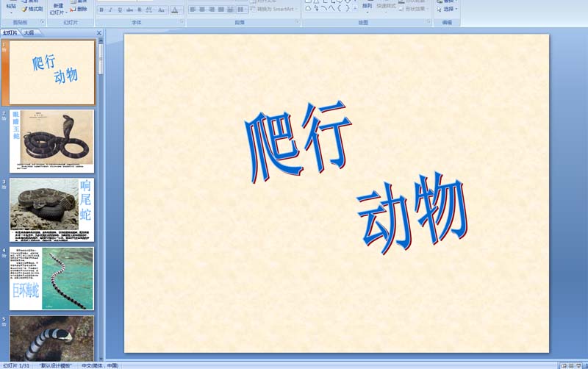Switch to the Slides (幻灯片) pane tab
588x369 pixels.
point(10,33)
